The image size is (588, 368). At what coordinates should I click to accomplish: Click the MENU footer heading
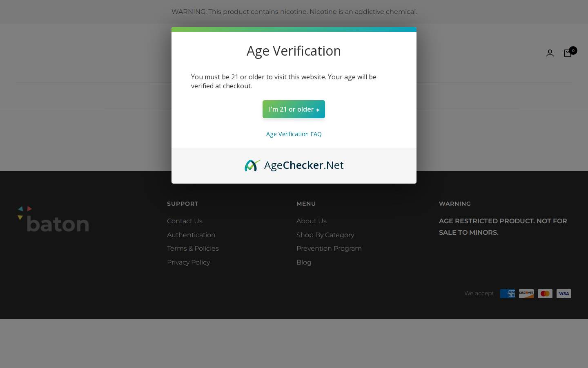click(x=306, y=204)
